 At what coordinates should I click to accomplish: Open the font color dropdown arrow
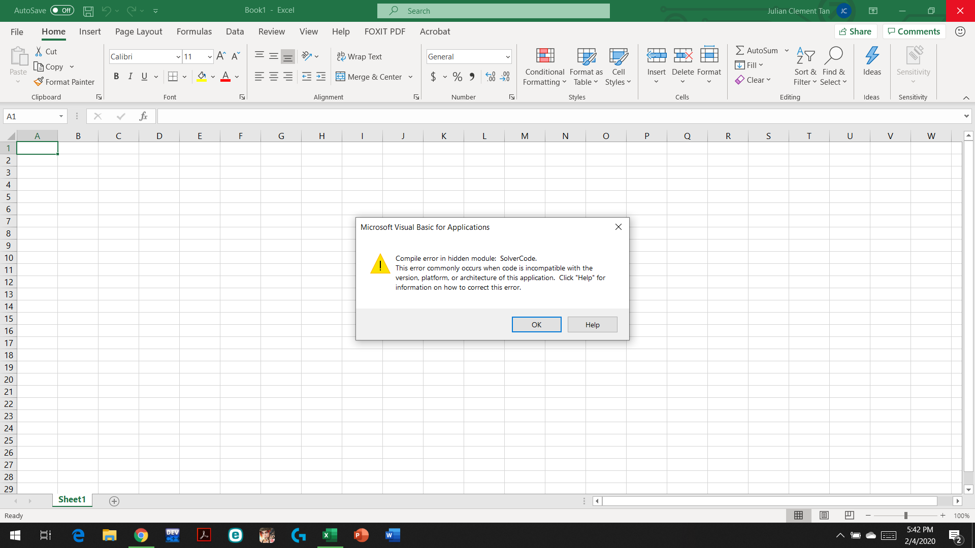pos(237,77)
